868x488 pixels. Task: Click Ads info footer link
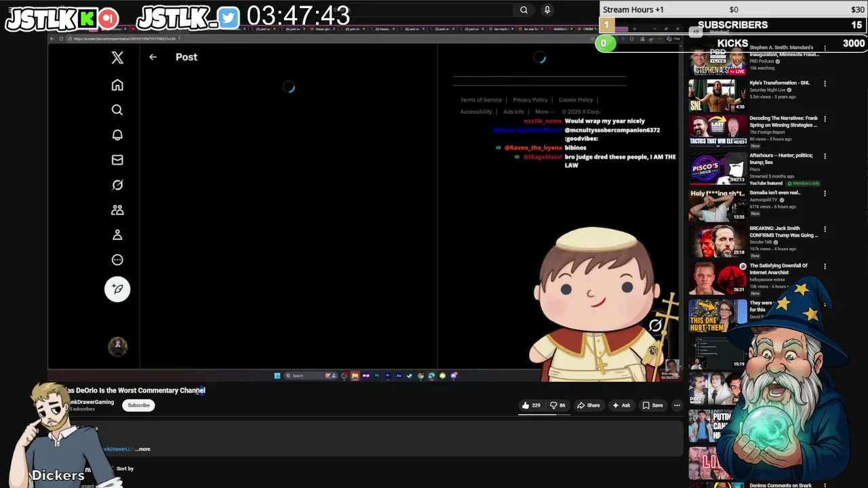(513, 112)
